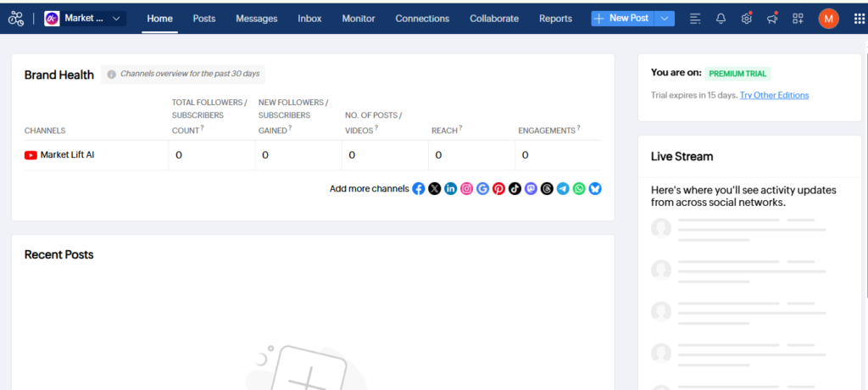Go to the Home tab

(x=160, y=19)
